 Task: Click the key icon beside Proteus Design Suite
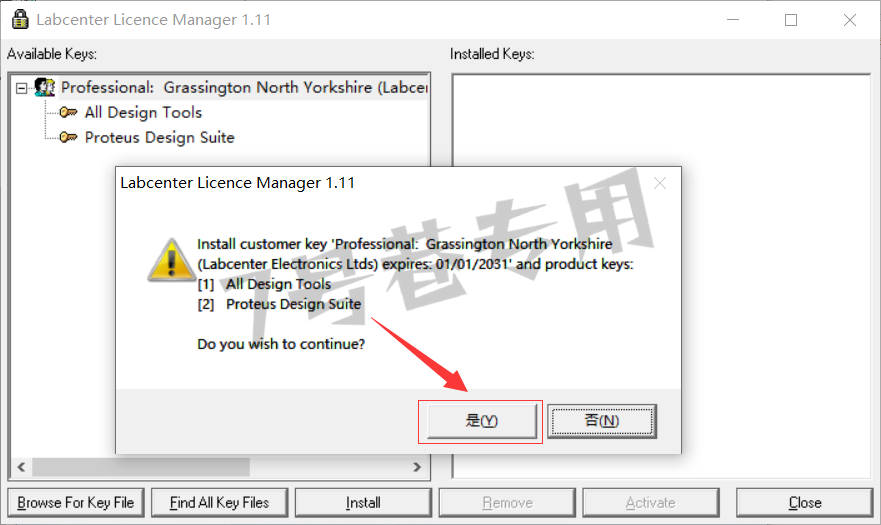pos(69,137)
